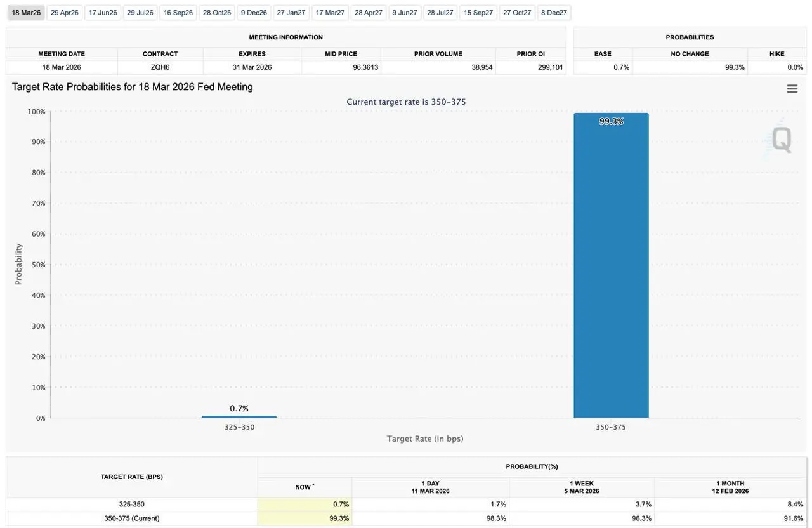Select the 8 Dec27 meeting tab
The height and width of the screenshot is (528, 812).
click(554, 13)
